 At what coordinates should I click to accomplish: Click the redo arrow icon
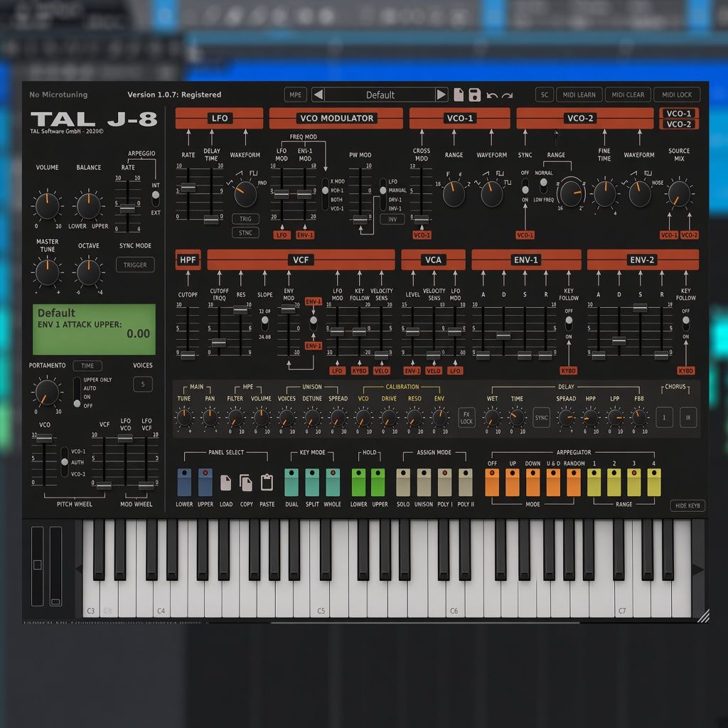click(508, 96)
